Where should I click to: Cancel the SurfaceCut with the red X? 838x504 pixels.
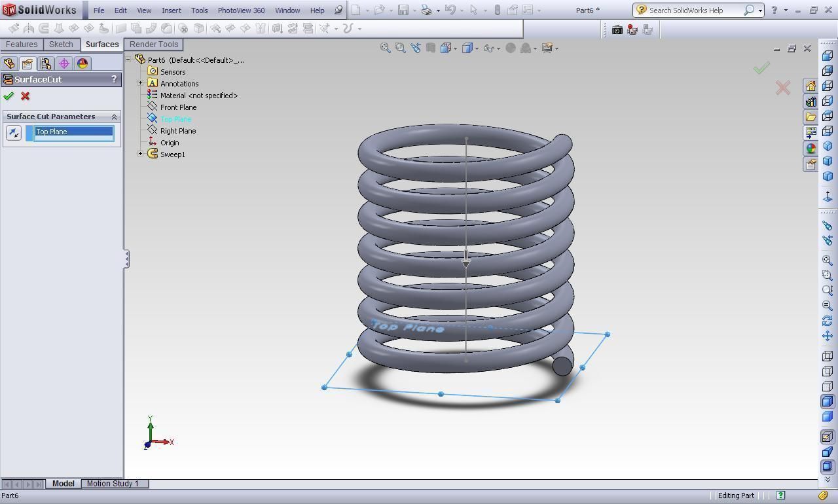tap(25, 96)
